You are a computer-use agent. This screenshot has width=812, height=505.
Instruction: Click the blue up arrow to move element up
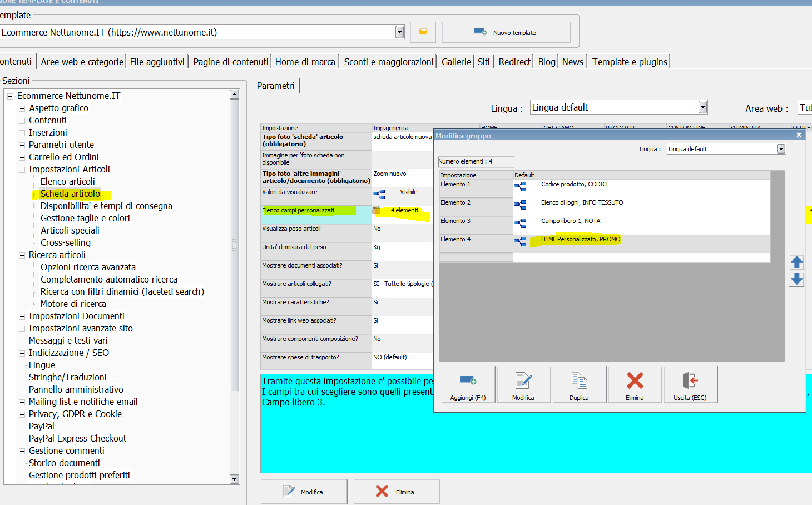pos(796,262)
